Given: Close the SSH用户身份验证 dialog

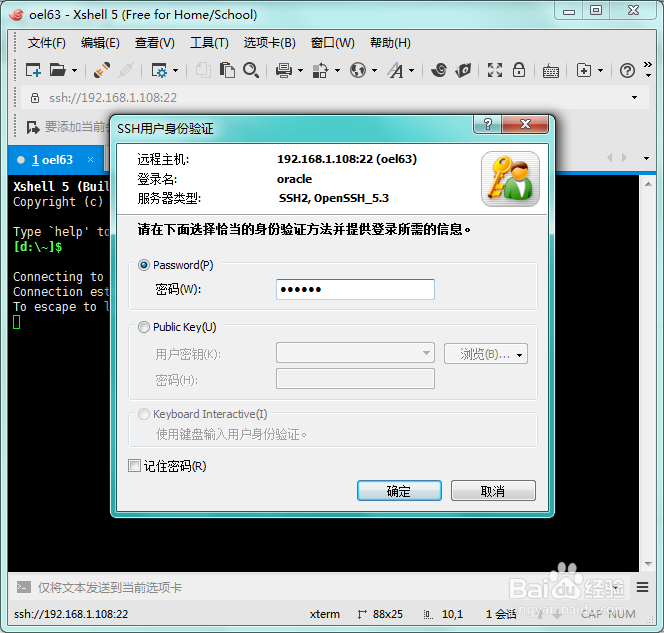Looking at the screenshot, I should (x=525, y=124).
